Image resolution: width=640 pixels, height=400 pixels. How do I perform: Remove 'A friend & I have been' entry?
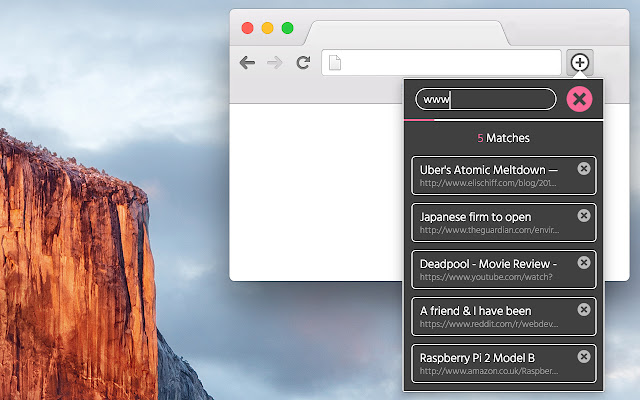click(584, 309)
